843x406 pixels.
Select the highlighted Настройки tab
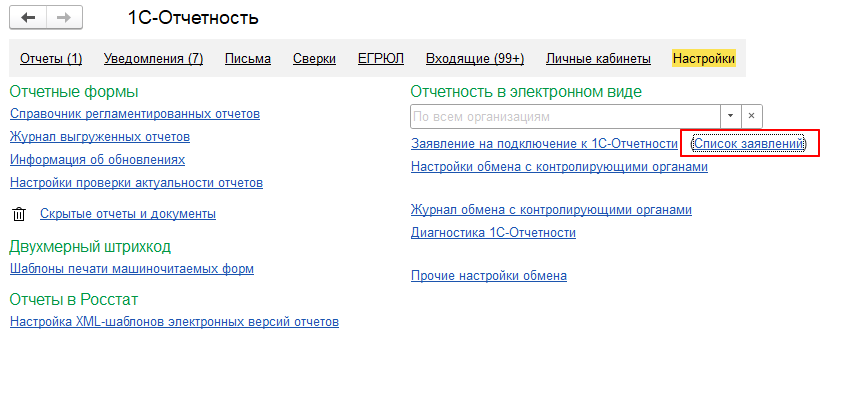(704, 59)
